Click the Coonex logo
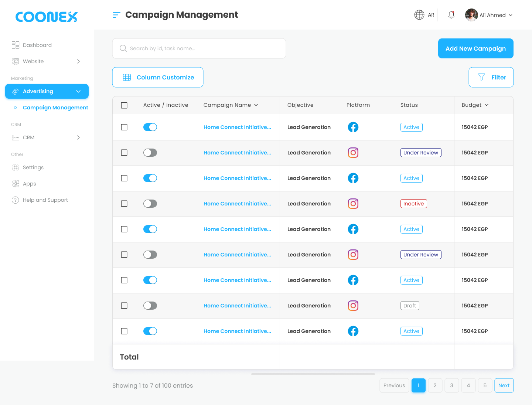The height and width of the screenshot is (405, 532). coord(47,17)
